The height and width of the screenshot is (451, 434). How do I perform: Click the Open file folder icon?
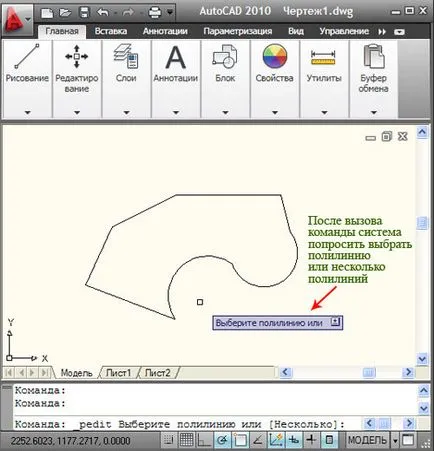[x=65, y=13]
